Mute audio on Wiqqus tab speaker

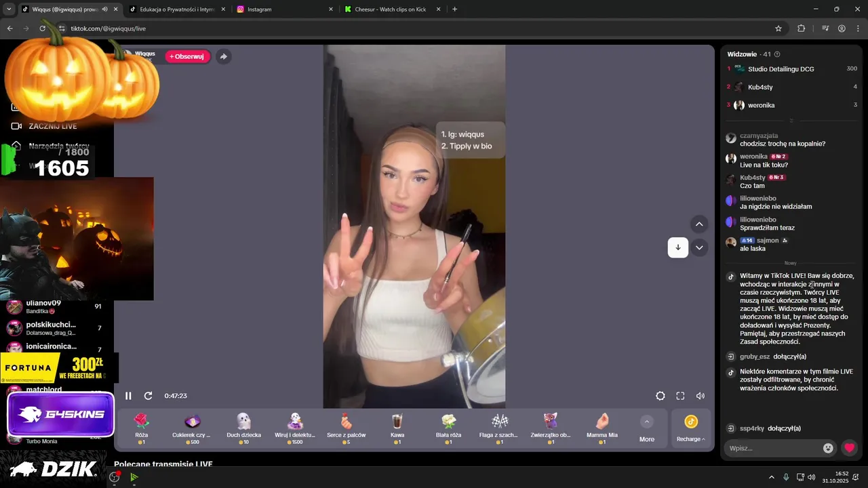[x=104, y=9]
